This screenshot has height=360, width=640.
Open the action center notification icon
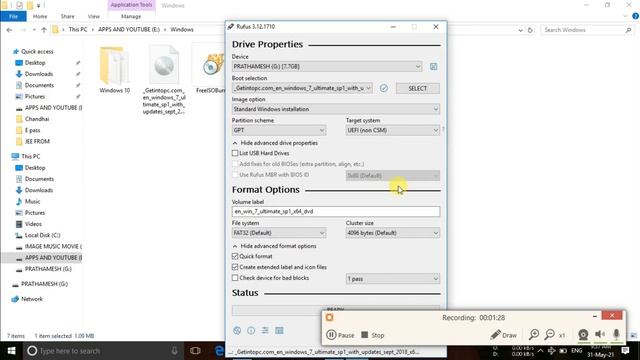(x=625, y=351)
